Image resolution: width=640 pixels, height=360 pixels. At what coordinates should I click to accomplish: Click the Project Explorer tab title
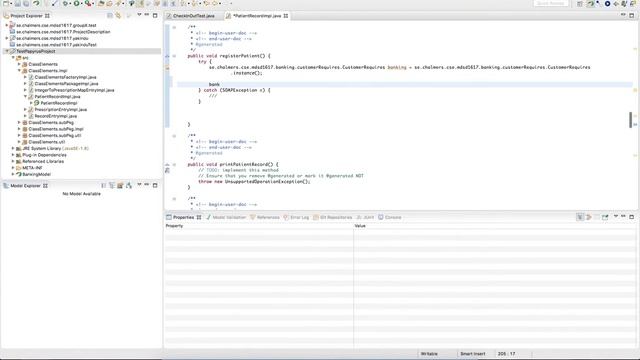point(27,16)
